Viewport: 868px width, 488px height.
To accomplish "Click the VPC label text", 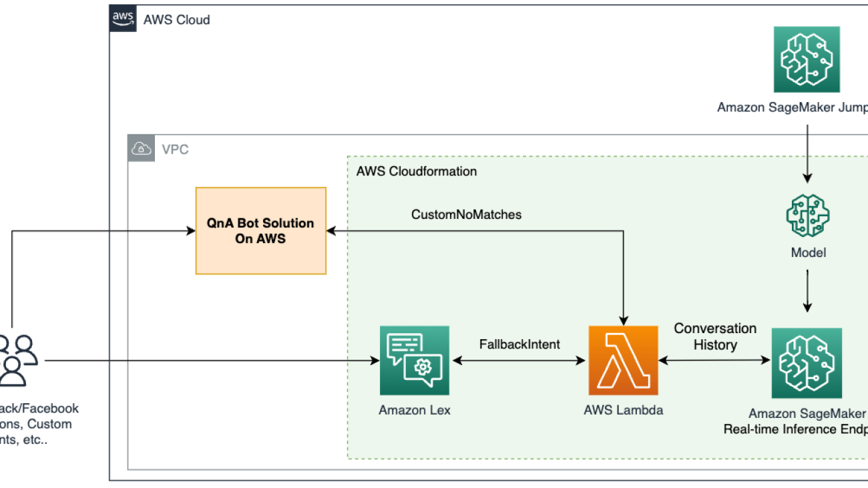I will pos(176,149).
